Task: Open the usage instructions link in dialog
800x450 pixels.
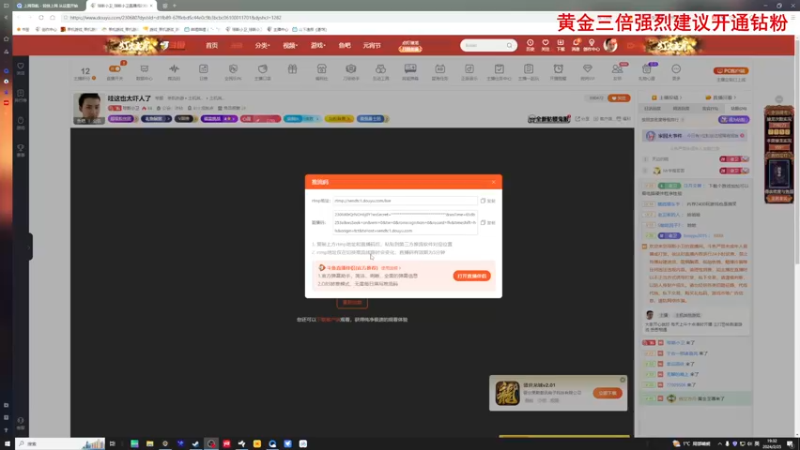Action: click(x=390, y=268)
